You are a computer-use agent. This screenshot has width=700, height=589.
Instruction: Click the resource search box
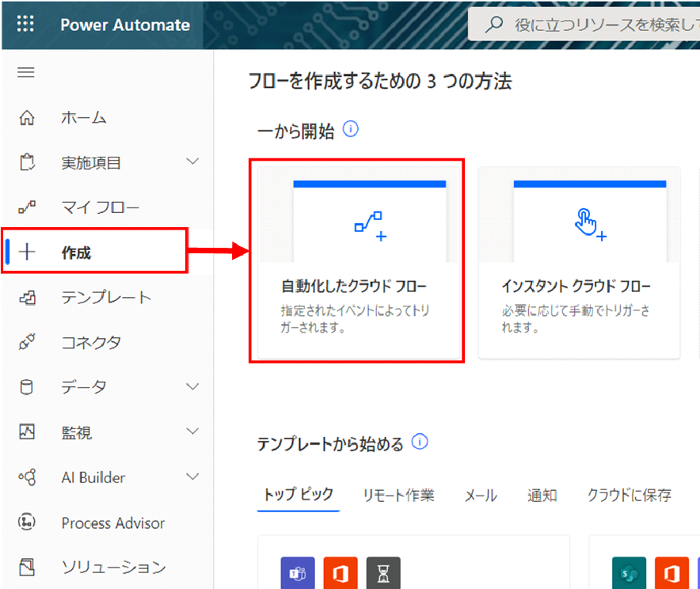(x=584, y=25)
